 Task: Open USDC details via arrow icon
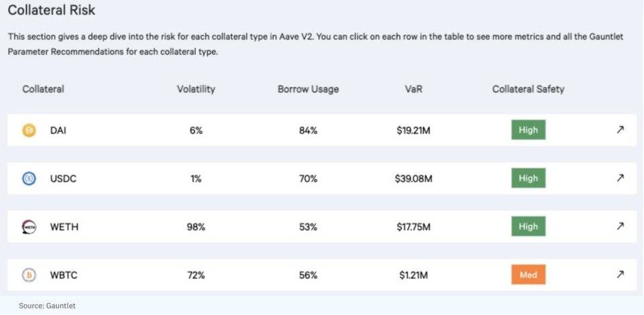pos(620,178)
